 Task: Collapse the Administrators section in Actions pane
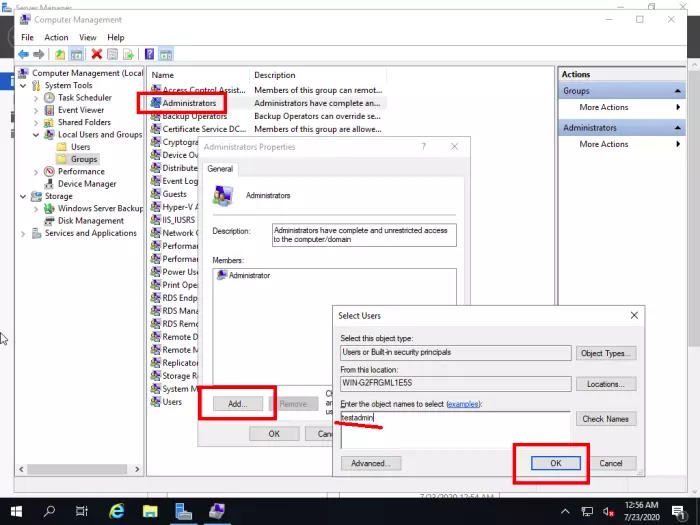click(x=677, y=128)
